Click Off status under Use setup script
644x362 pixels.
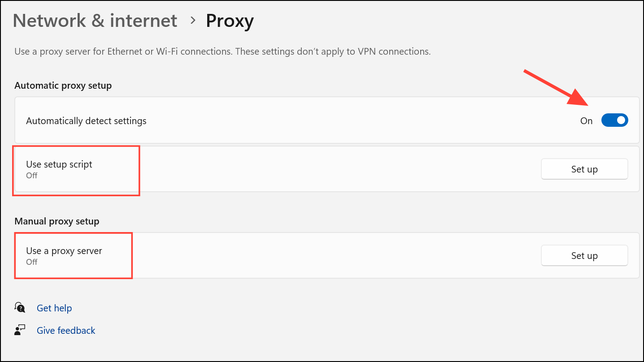(31, 176)
